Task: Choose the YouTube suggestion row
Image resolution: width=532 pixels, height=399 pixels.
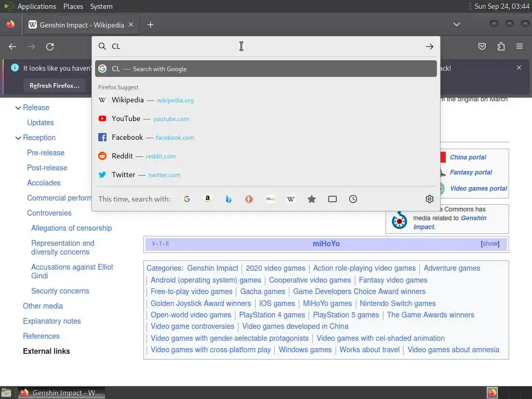Action: [265, 119]
